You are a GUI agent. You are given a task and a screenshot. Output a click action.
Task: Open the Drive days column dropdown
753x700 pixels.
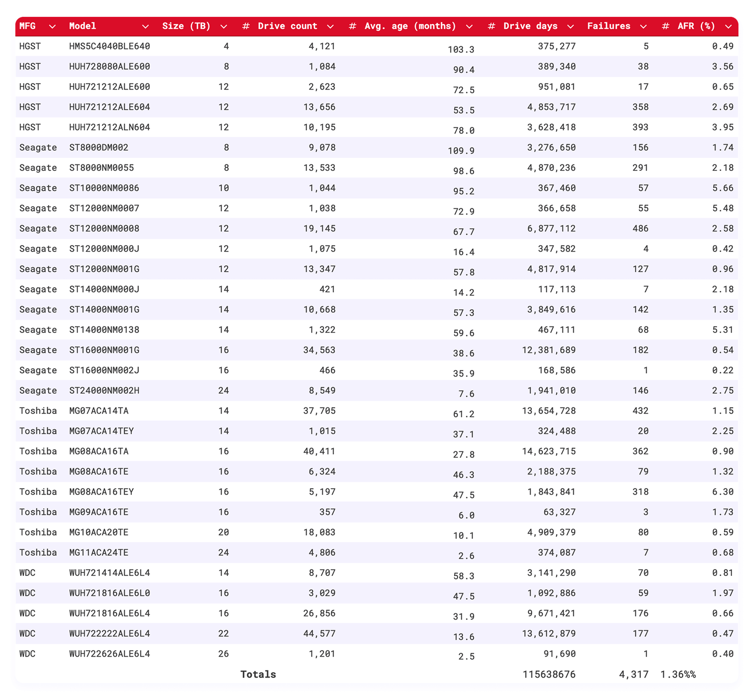pyautogui.click(x=571, y=26)
